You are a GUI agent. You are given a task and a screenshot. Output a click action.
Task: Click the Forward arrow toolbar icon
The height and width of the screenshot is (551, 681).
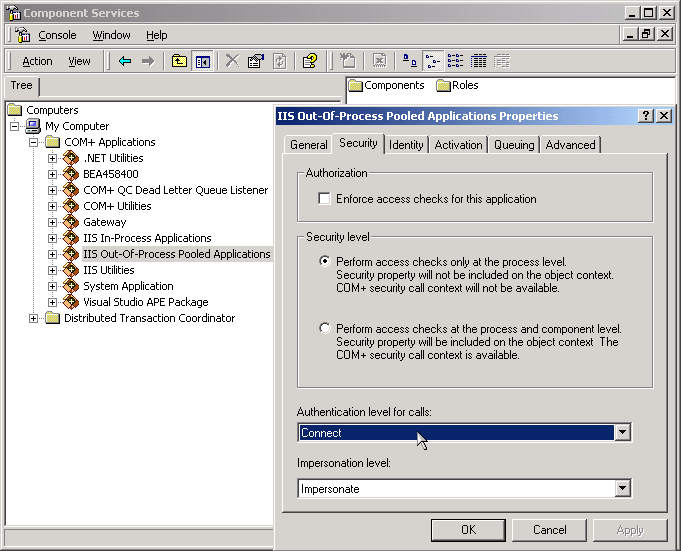148,61
